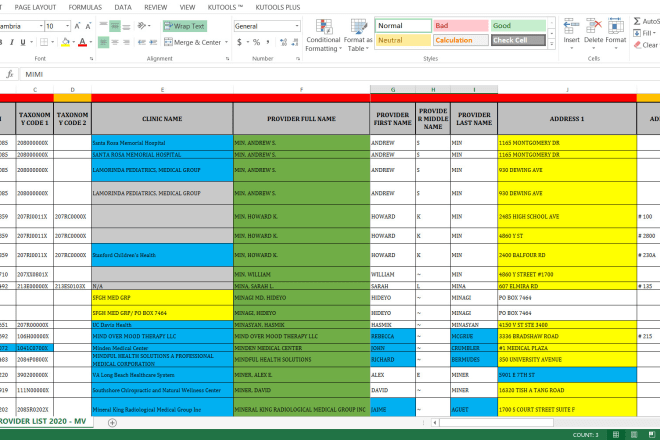660x440 pixels.
Task: Toggle middle align
Action: click(114, 26)
